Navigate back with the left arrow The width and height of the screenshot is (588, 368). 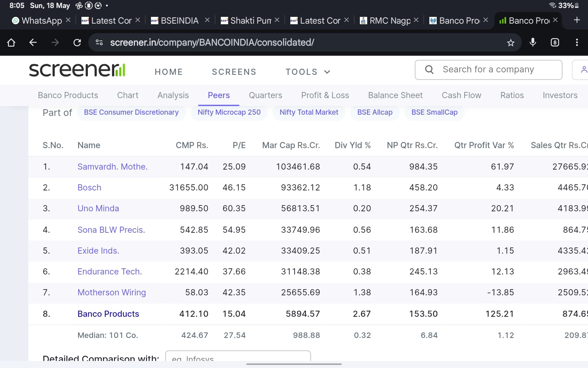(x=33, y=42)
